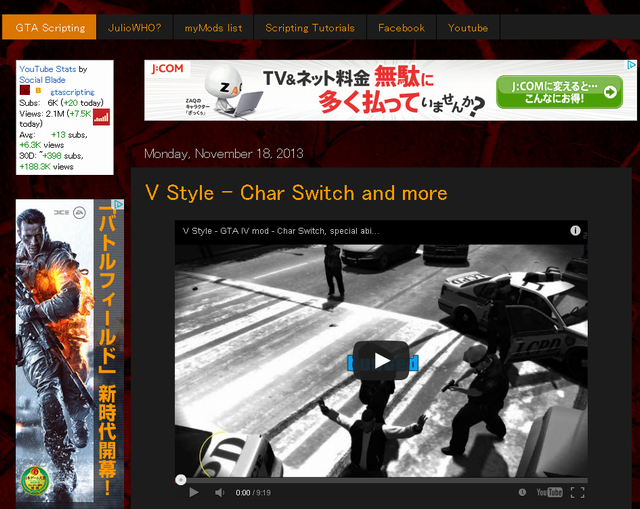Click the video title in player header

click(x=281, y=231)
